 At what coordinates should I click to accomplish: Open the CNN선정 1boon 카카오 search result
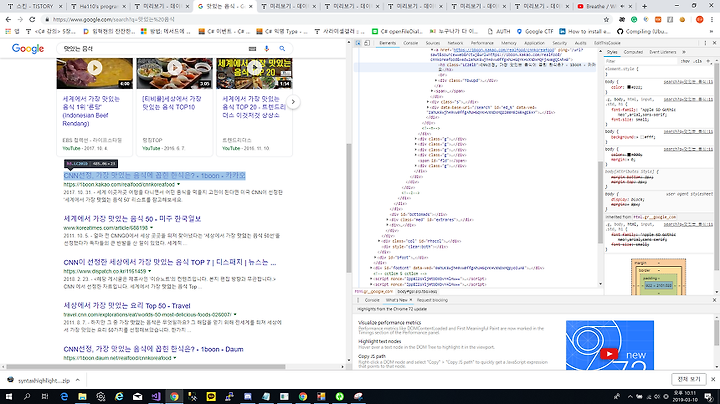(154, 175)
